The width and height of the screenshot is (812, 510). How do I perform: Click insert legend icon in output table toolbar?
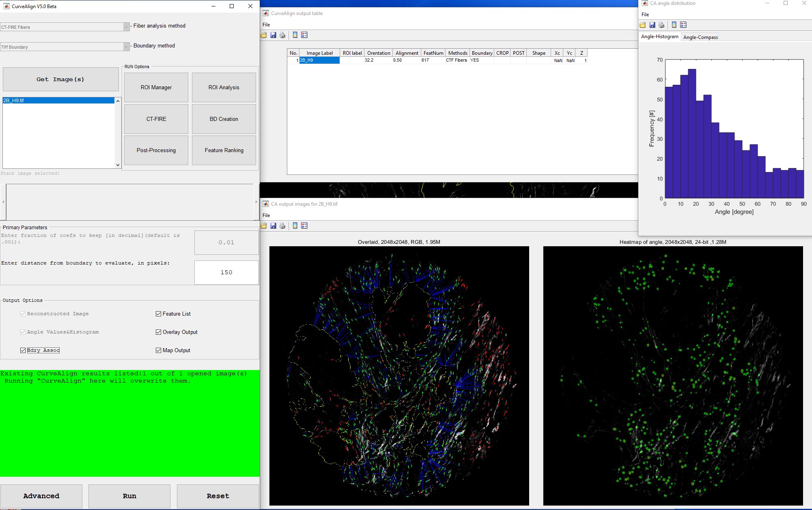click(x=304, y=35)
